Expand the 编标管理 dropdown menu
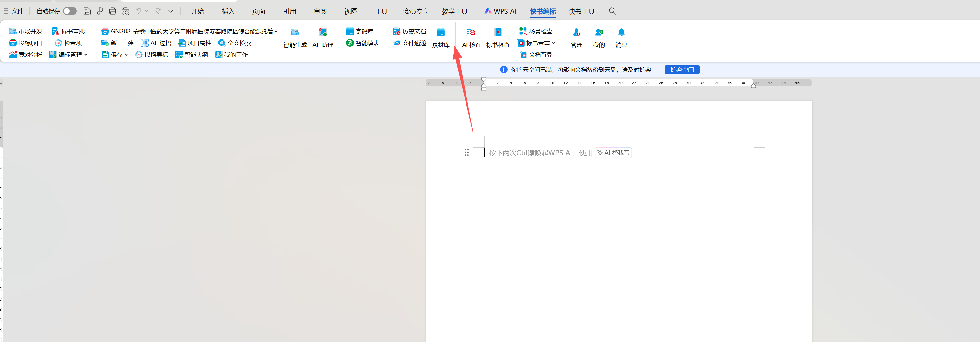The image size is (980, 342). point(86,55)
